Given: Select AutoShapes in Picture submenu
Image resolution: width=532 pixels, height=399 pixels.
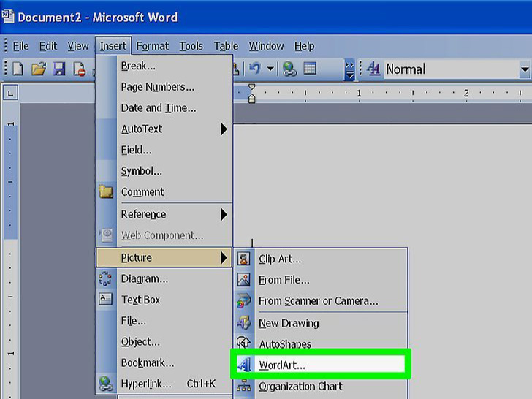Looking at the screenshot, I should [x=321, y=343].
